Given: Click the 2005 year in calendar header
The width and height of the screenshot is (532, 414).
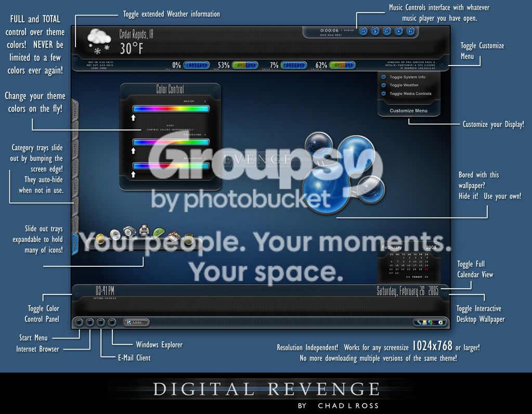Looking at the screenshot, I should click(431, 248).
